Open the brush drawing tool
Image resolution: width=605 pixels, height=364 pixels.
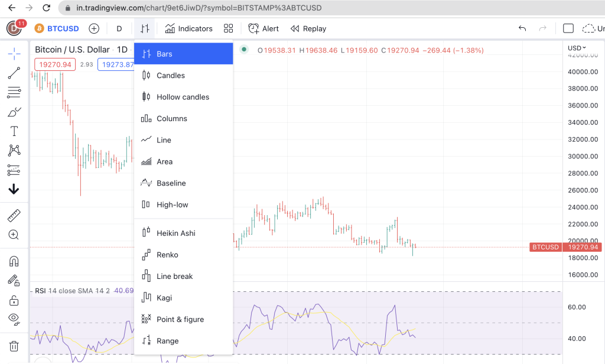(14, 112)
